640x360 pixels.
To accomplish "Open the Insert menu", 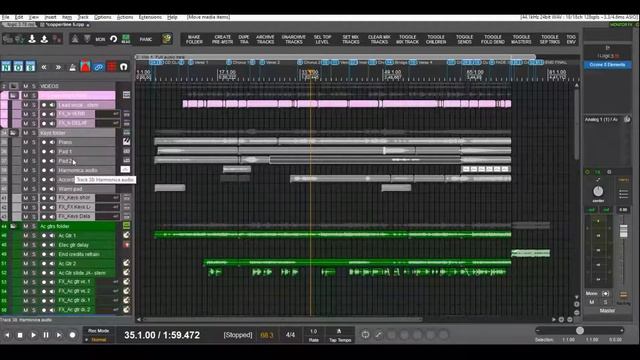I will click(x=51, y=17).
